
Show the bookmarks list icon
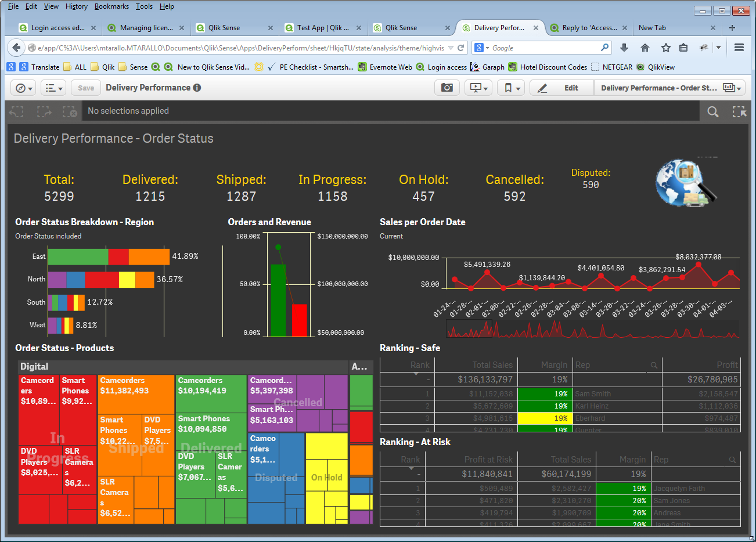[x=683, y=48]
